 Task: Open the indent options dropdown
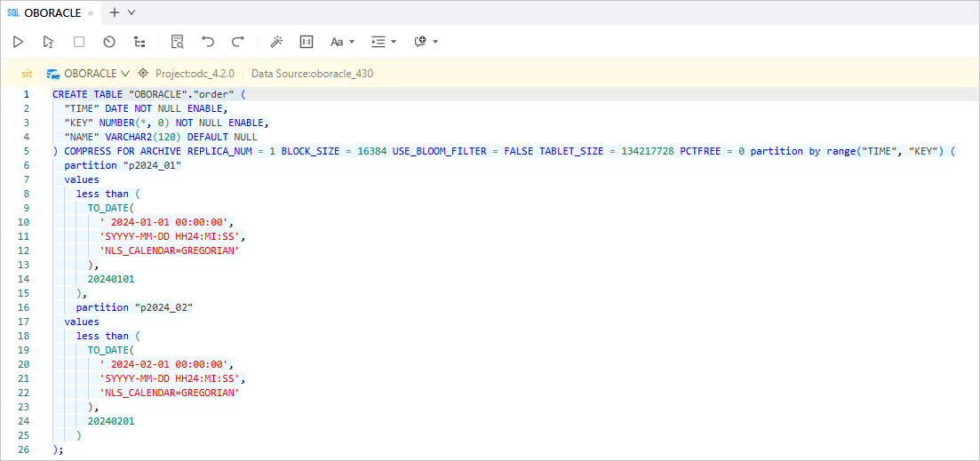click(x=384, y=42)
